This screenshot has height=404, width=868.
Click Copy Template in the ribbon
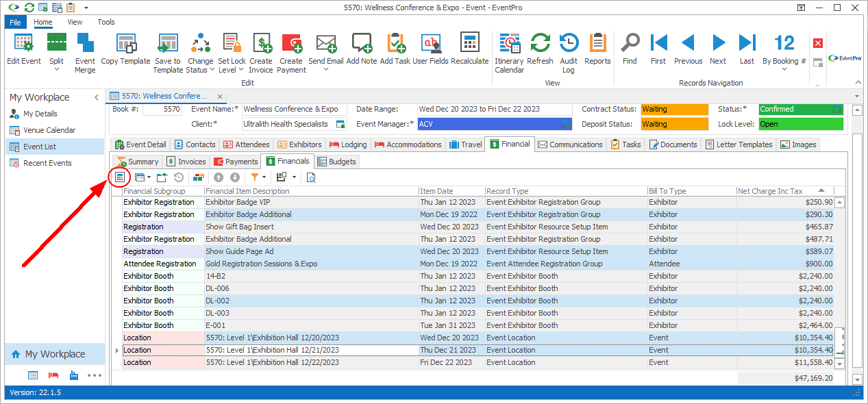[x=125, y=49]
